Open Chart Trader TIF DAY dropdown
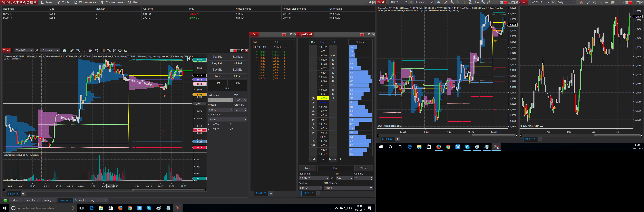The height and width of the screenshot is (212, 644). 240,100
